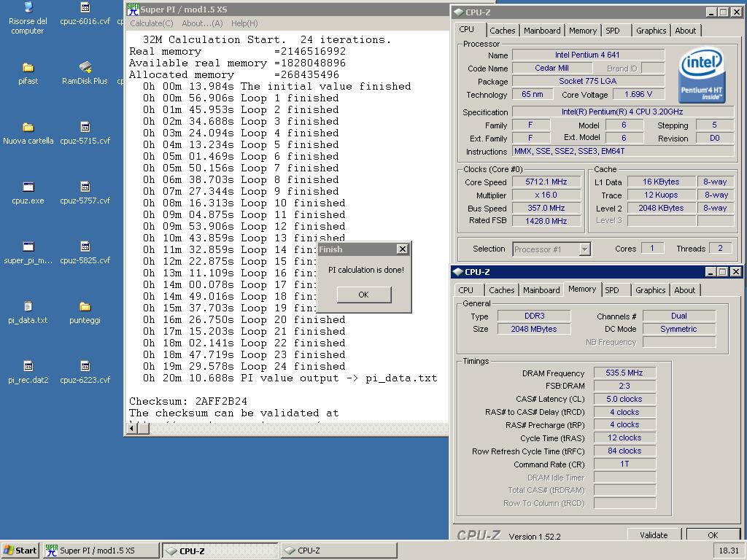
Task: Click Validate button in CPU-Z
Action: coord(654,534)
